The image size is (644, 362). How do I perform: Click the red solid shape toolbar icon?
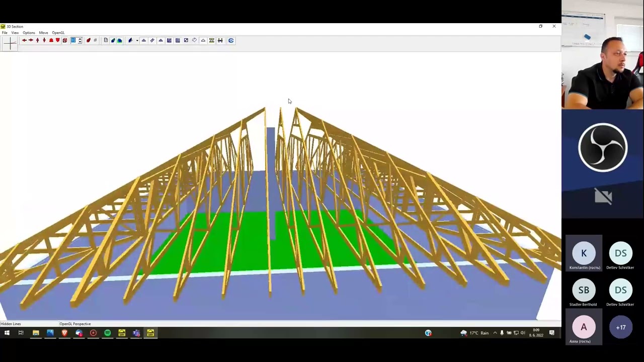[x=88, y=40]
